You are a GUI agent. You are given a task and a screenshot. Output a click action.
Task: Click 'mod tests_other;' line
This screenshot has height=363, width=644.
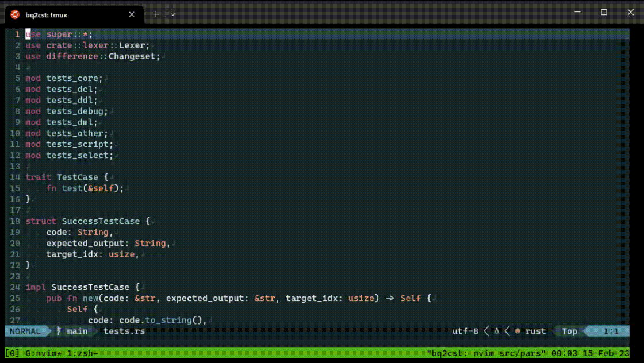tap(67, 133)
